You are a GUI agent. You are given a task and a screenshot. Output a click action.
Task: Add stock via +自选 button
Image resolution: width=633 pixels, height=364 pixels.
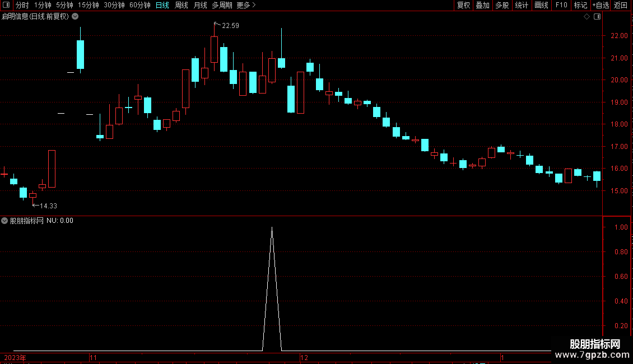[601, 5]
